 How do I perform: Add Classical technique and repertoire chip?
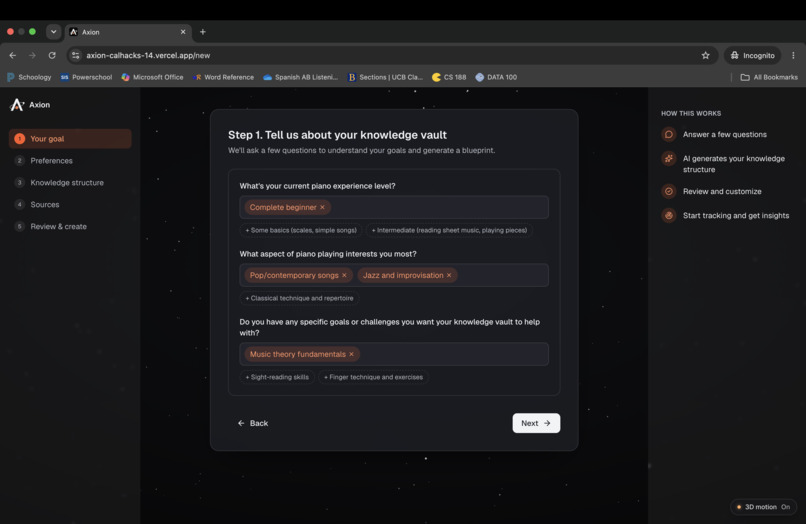pos(299,298)
